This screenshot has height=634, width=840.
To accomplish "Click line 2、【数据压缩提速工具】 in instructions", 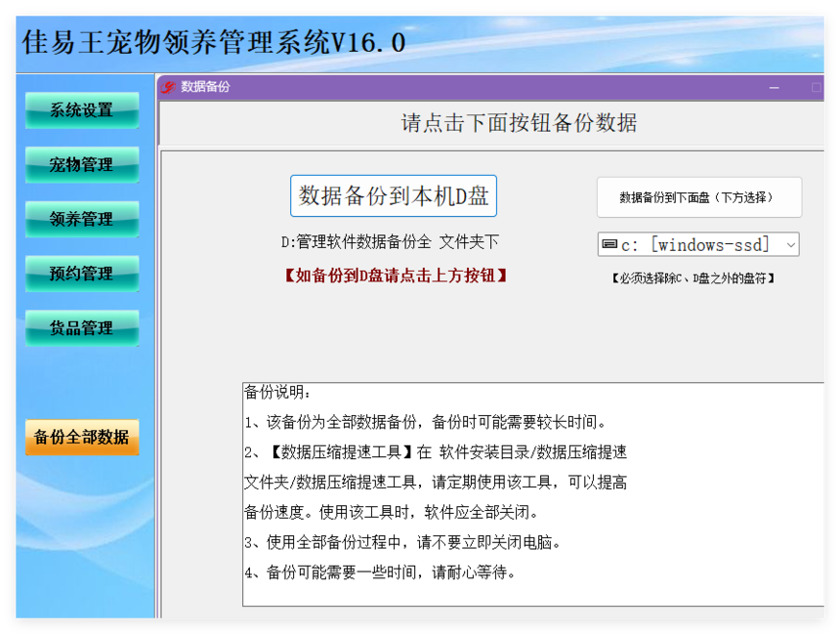I will point(436,452).
